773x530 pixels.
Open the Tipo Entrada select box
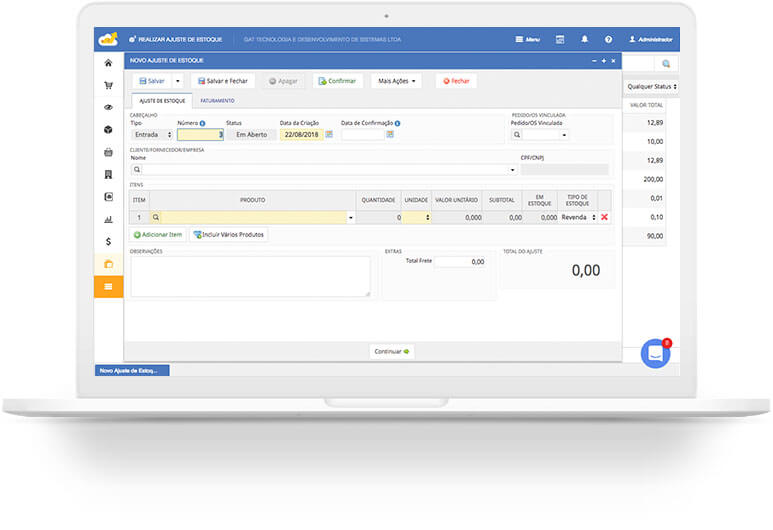point(151,134)
